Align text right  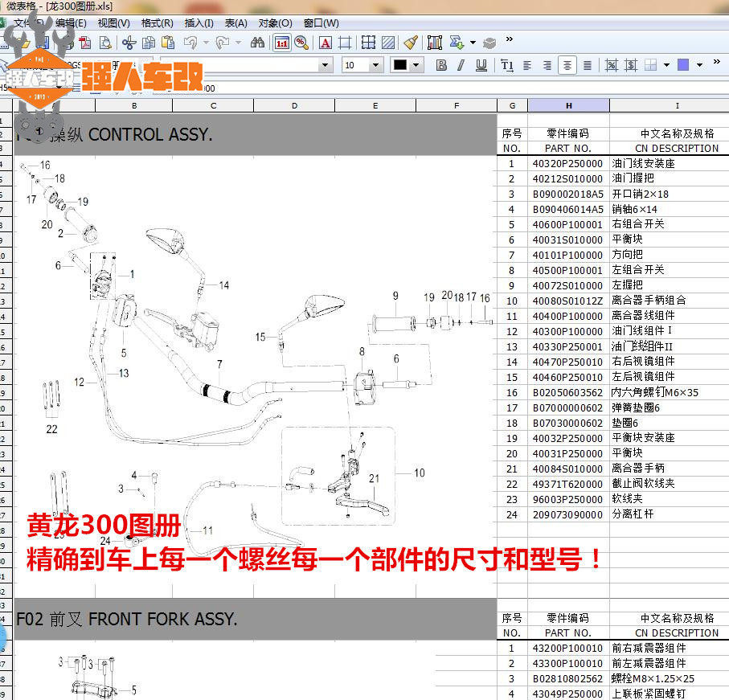[547, 66]
